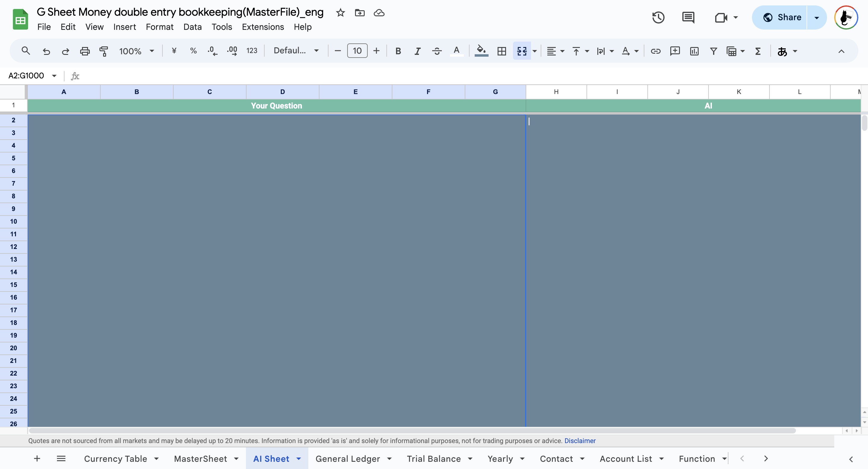
Task: Switch to the General Ledger tab
Action: point(348,458)
